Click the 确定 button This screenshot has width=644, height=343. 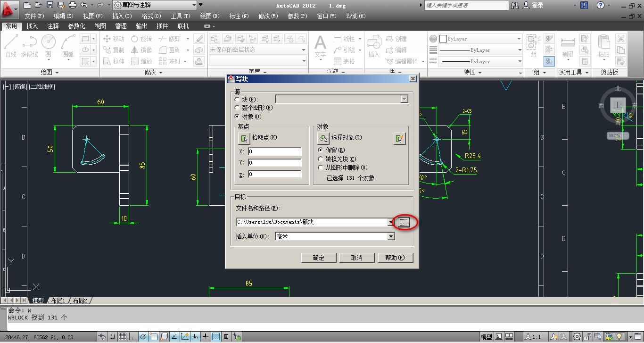pos(318,258)
